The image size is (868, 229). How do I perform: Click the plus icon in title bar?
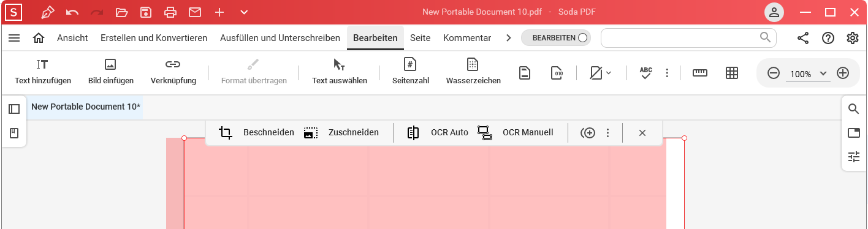[219, 12]
